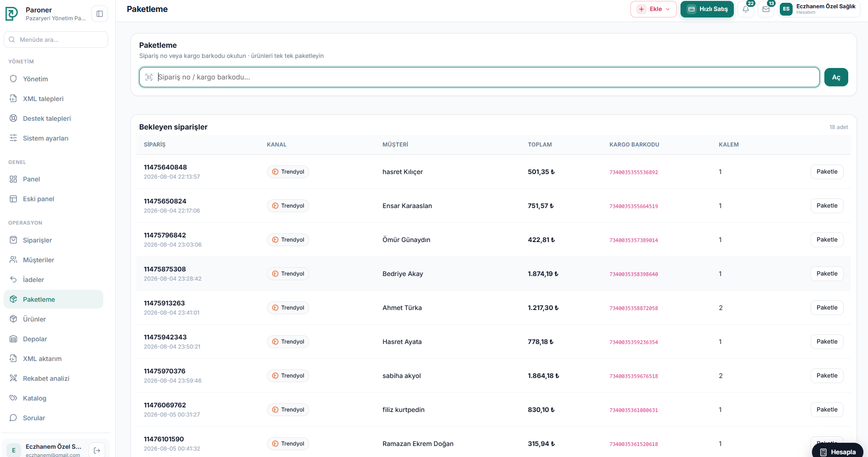
Task: Click order number 11475942343
Action: coord(165,337)
